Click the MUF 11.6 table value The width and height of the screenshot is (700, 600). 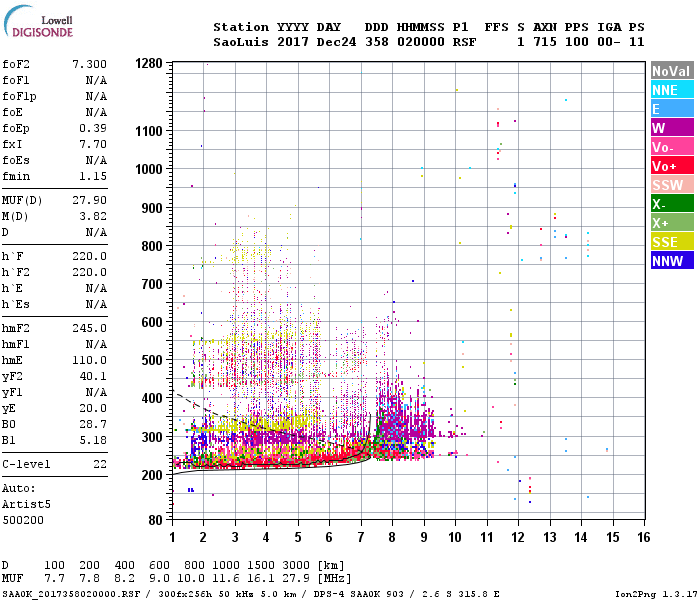point(225,579)
